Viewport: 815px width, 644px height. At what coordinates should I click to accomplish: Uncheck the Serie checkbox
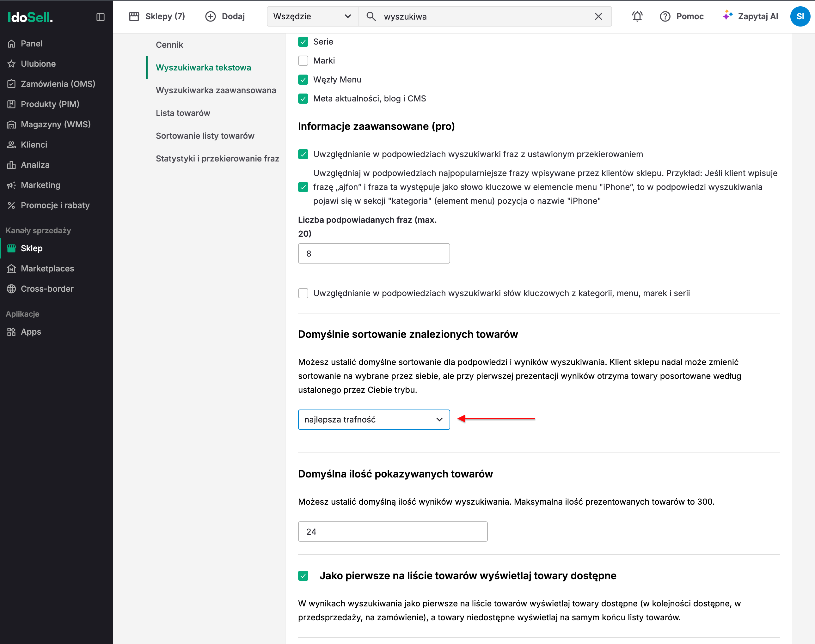pyautogui.click(x=303, y=42)
